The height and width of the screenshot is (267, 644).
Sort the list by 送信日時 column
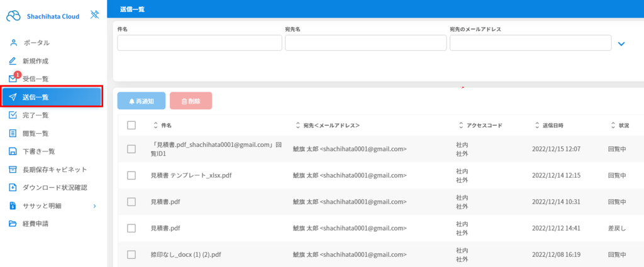pyautogui.click(x=549, y=126)
